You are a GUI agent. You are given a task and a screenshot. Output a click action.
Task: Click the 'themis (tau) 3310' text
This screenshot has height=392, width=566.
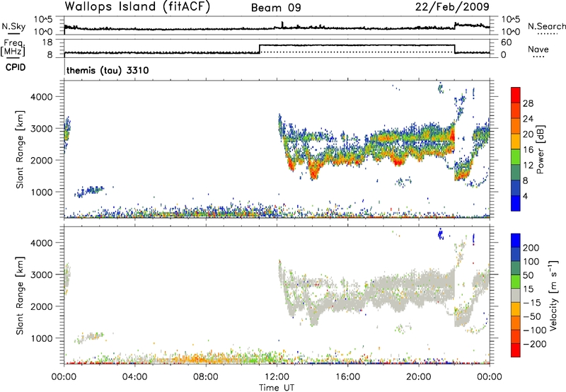(108, 70)
